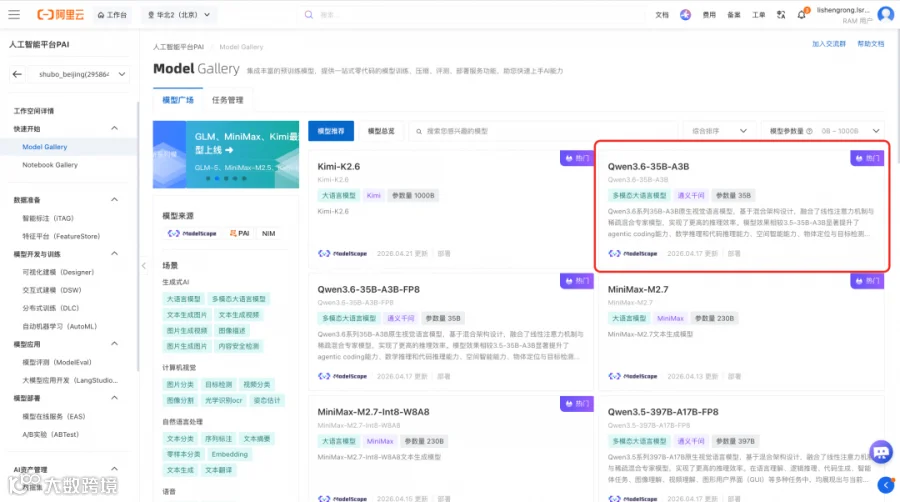Select the second banner carousel dot
The image size is (900, 502).
click(217, 178)
